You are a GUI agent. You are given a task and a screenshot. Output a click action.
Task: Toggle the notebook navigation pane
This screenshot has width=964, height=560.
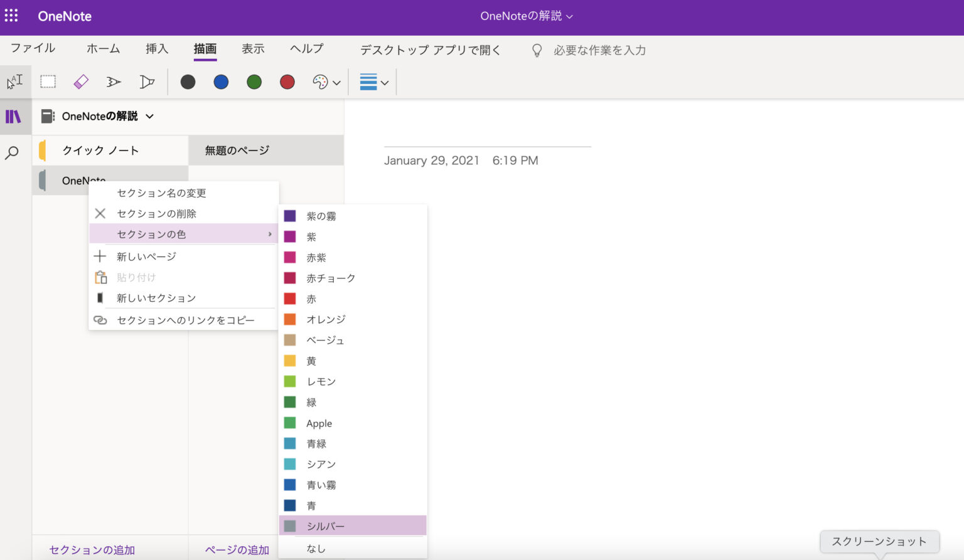(x=14, y=117)
